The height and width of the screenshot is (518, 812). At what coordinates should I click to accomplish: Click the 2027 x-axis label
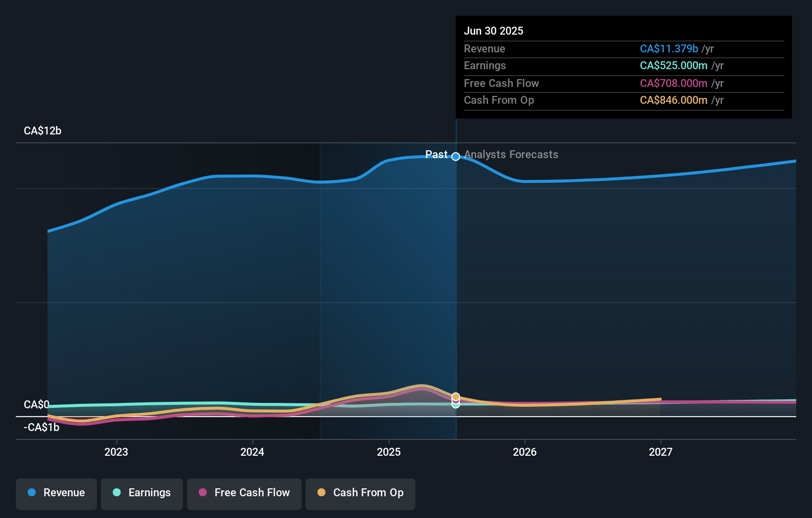click(661, 452)
